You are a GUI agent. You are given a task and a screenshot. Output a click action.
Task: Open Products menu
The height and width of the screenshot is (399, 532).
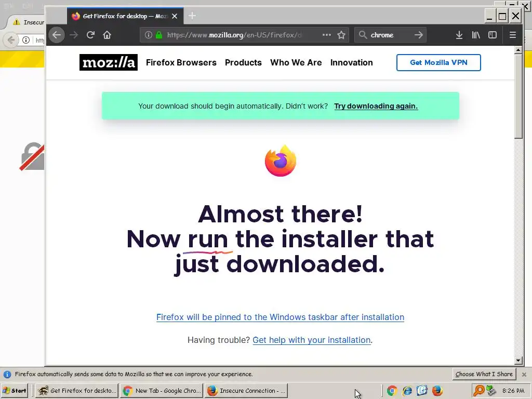(243, 62)
